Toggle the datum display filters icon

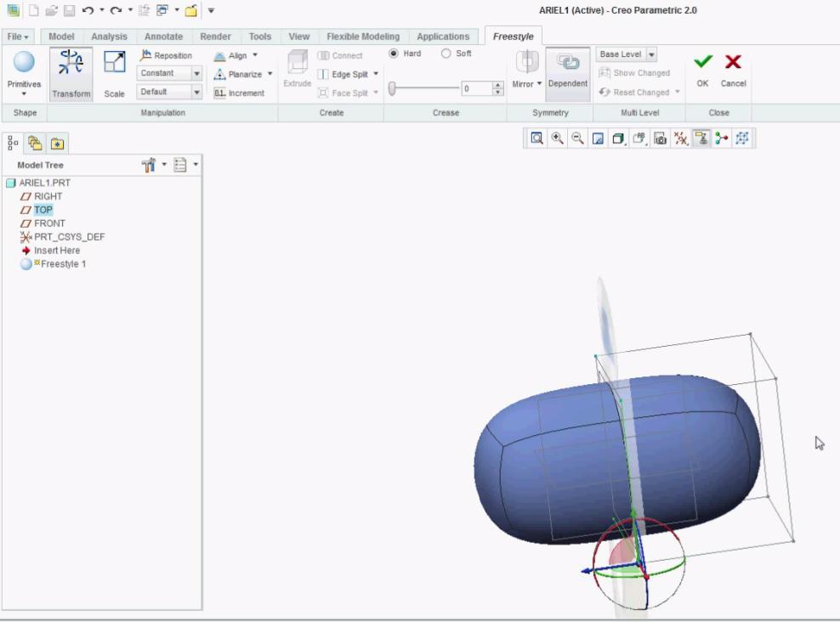click(681, 139)
